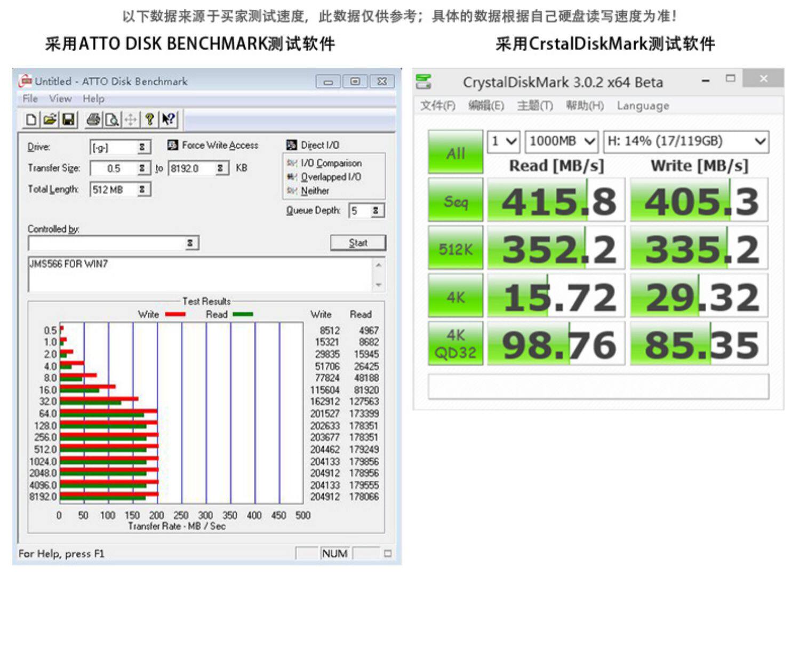Viewport: 800px width, 672px height.
Task: Click the ATTO read result 4967
Action: (x=369, y=331)
